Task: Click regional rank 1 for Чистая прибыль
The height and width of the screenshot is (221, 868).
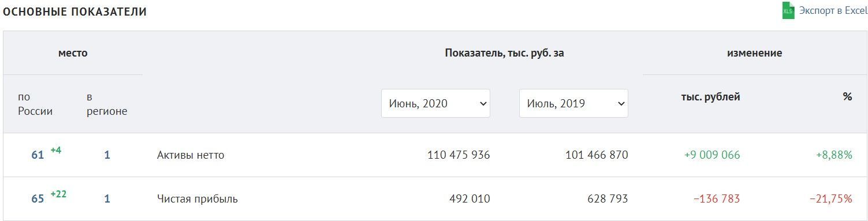Action: point(107,199)
